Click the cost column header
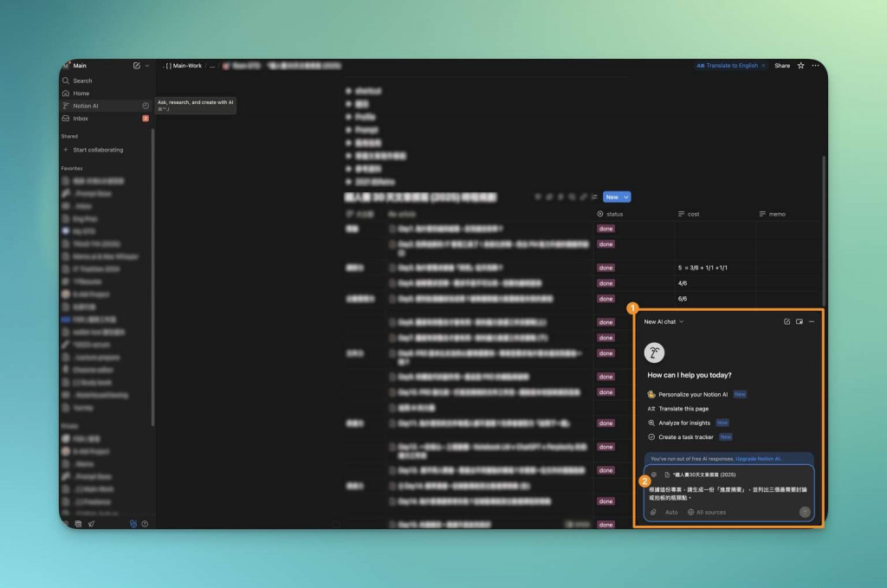 tap(689, 214)
